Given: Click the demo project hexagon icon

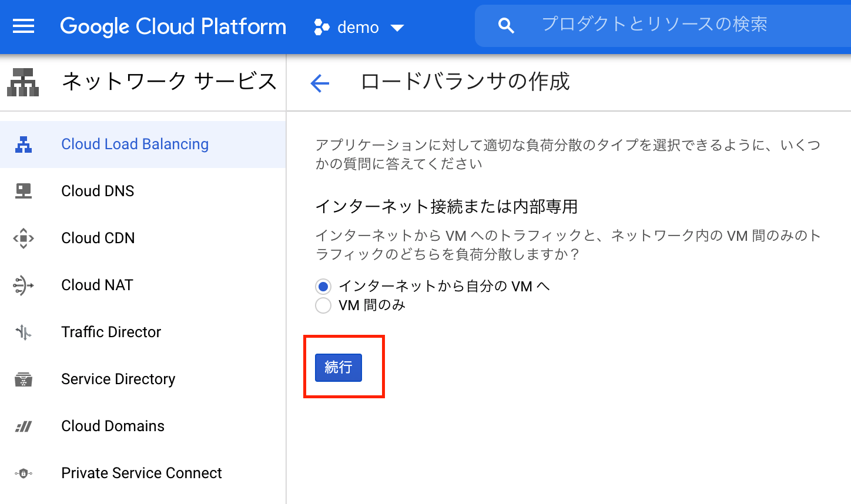Looking at the screenshot, I should [321, 27].
